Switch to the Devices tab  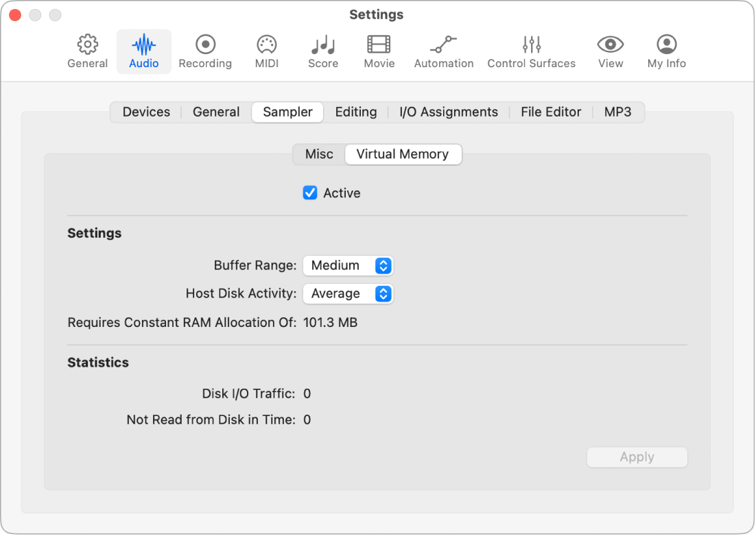(146, 112)
